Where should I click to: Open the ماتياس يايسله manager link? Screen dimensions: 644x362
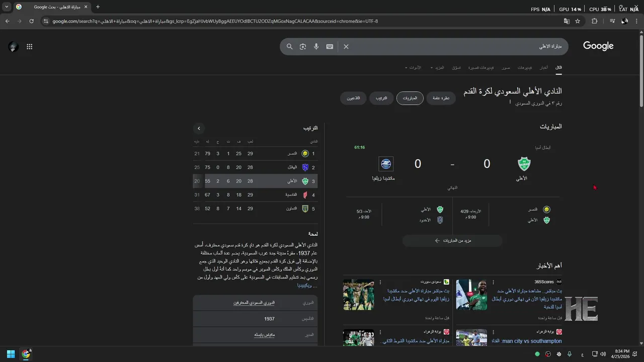tap(264, 335)
